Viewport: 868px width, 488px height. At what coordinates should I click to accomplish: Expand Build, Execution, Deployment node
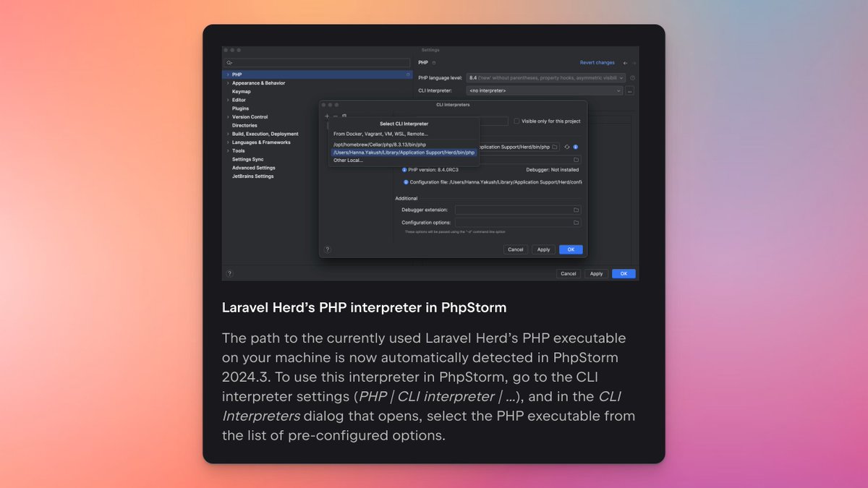228,134
